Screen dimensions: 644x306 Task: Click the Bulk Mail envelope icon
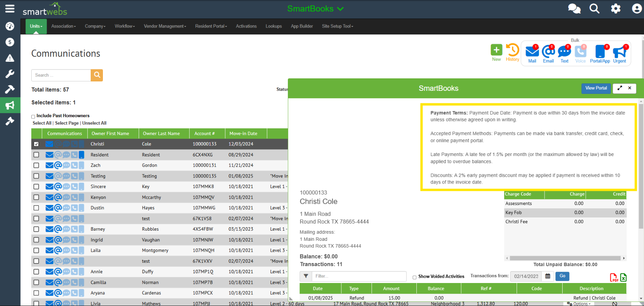(532, 52)
